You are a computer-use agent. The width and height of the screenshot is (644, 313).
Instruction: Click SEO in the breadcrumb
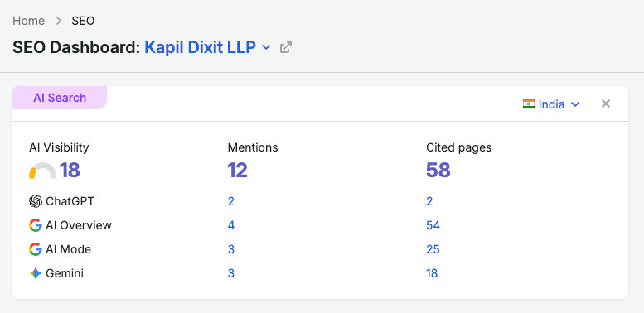coord(83,21)
